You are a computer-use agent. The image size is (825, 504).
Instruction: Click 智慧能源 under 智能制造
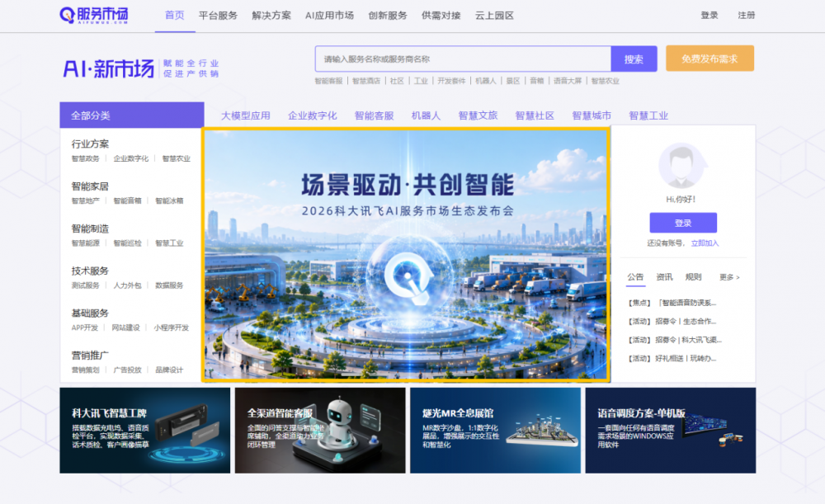pyautogui.click(x=85, y=243)
